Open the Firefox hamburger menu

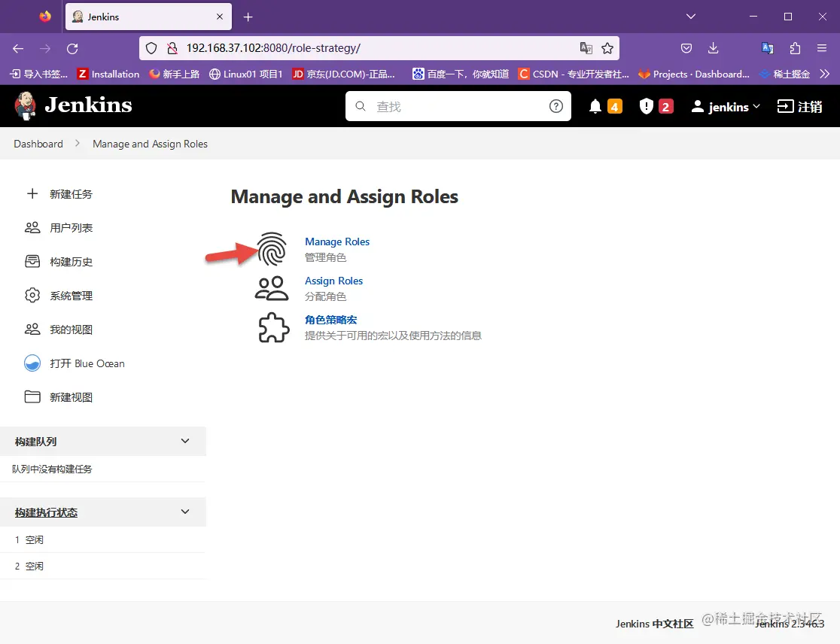tap(822, 48)
